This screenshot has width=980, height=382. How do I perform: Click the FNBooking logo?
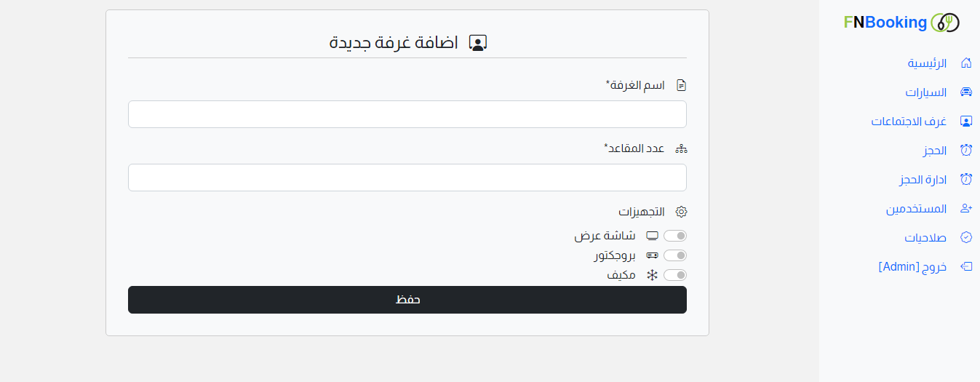click(x=901, y=23)
